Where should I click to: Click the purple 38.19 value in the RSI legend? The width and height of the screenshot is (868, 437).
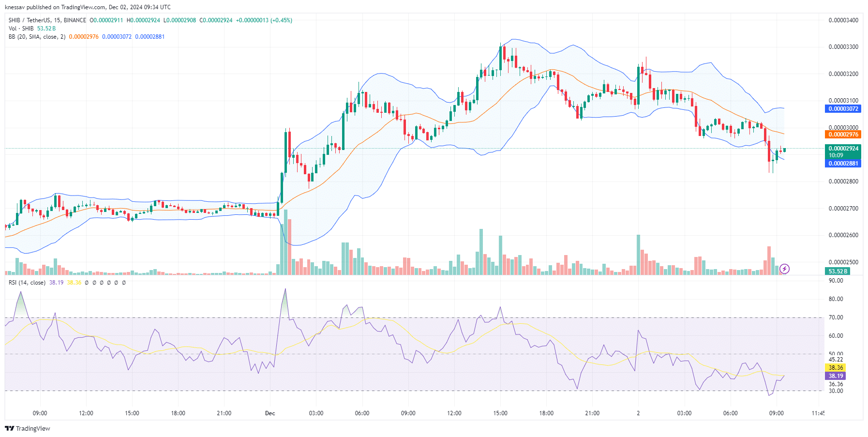pyautogui.click(x=56, y=283)
